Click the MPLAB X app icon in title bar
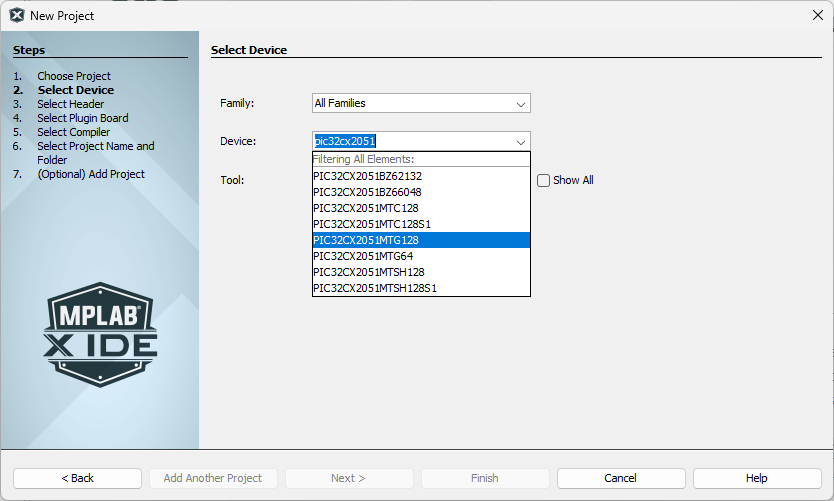The height and width of the screenshot is (501, 834). [x=17, y=15]
